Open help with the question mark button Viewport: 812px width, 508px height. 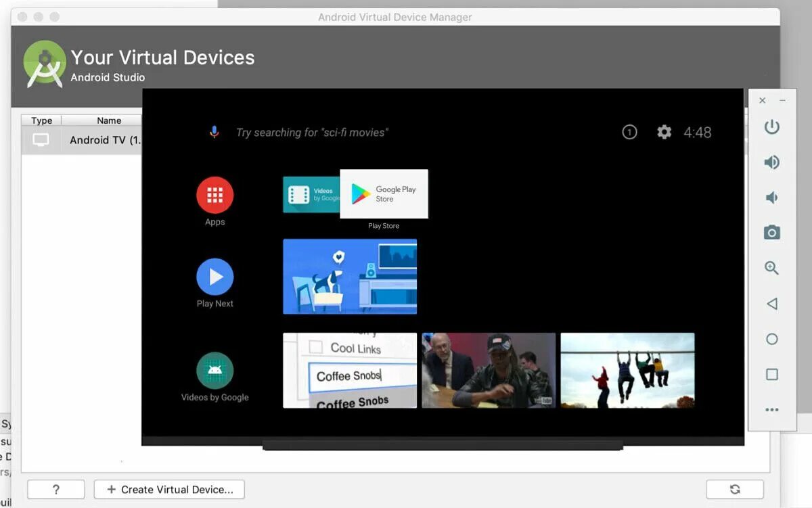[56, 489]
